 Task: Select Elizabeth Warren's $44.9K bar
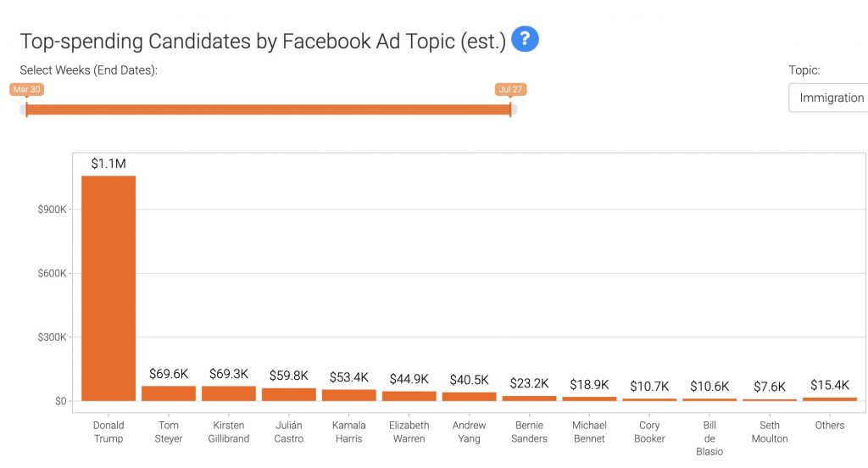[x=409, y=396]
